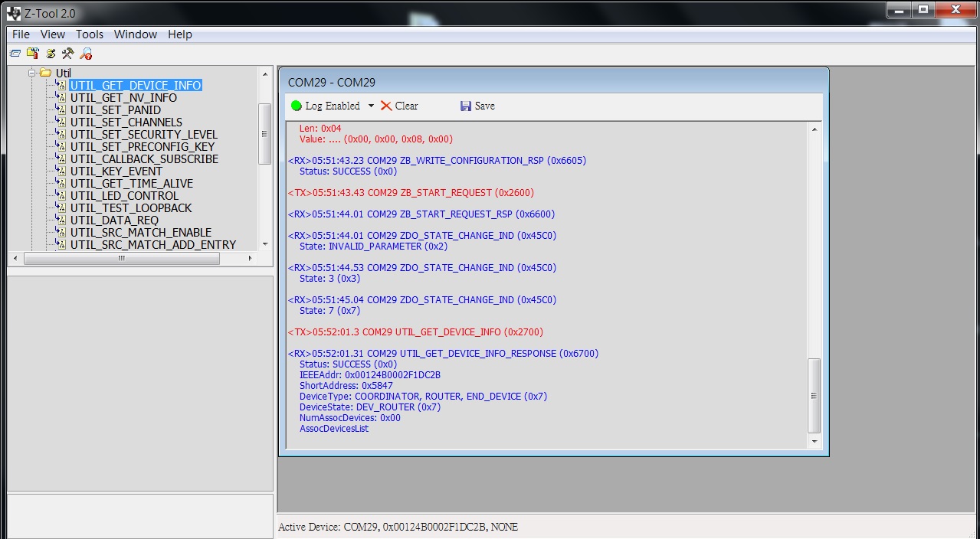The width and height of the screenshot is (980, 539).
Task: Click the floppy disk Save icon
Action: [x=466, y=106]
